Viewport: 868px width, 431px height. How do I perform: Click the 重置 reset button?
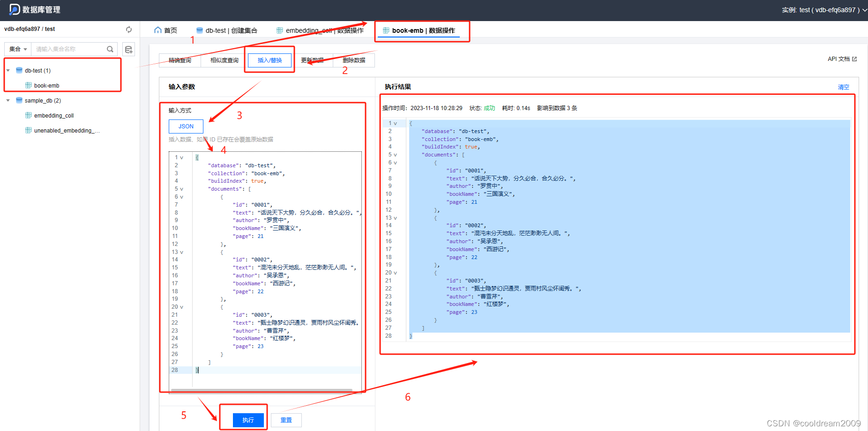(286, 420)
